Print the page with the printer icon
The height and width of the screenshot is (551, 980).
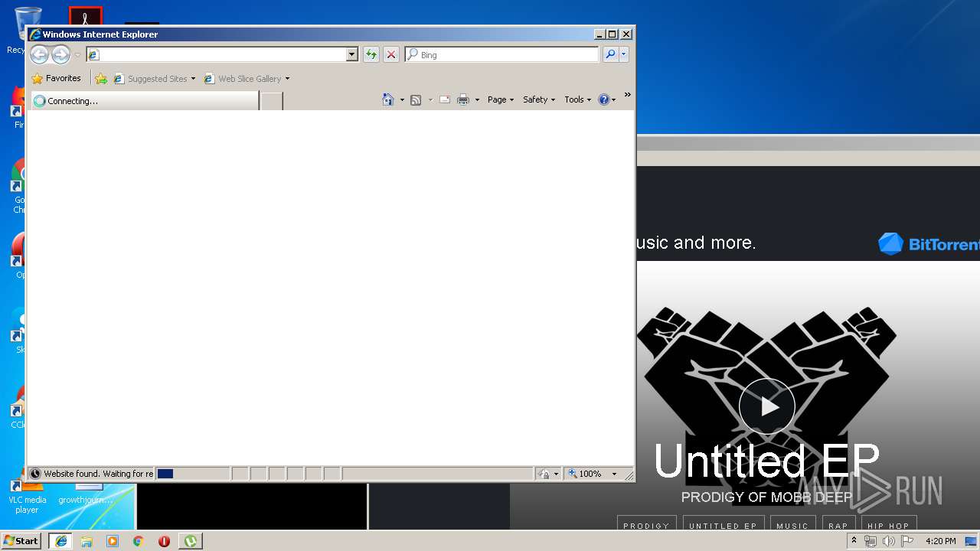pyautogui.click(x=463, y=99)
